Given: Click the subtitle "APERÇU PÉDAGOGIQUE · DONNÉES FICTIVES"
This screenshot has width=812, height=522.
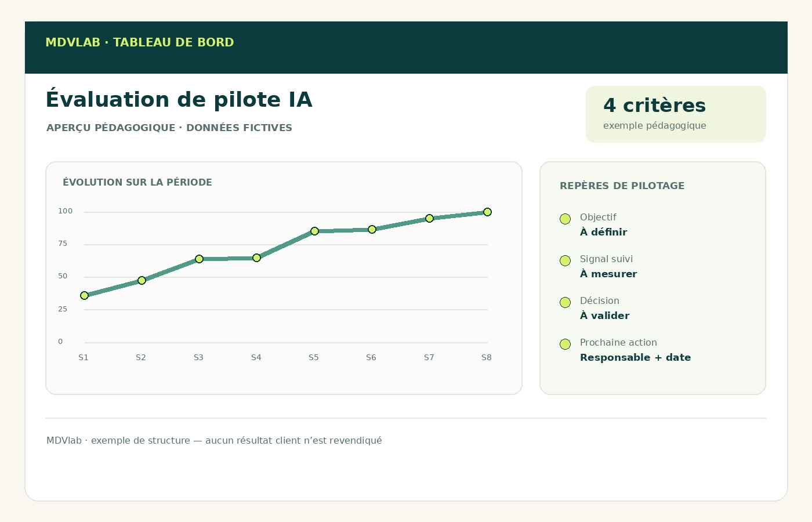Looking at the screenshot, I should [169, 128].
